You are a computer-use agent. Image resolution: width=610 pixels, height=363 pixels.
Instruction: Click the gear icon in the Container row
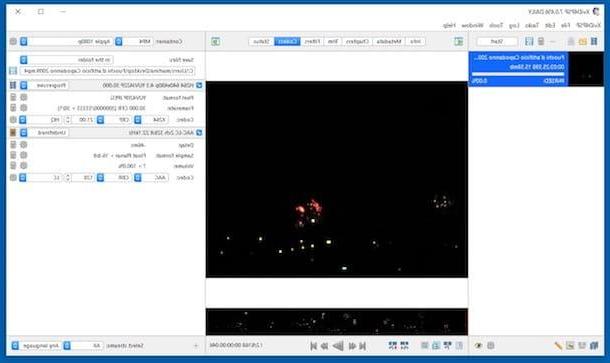pyautogui.click(x=13, y=41)
